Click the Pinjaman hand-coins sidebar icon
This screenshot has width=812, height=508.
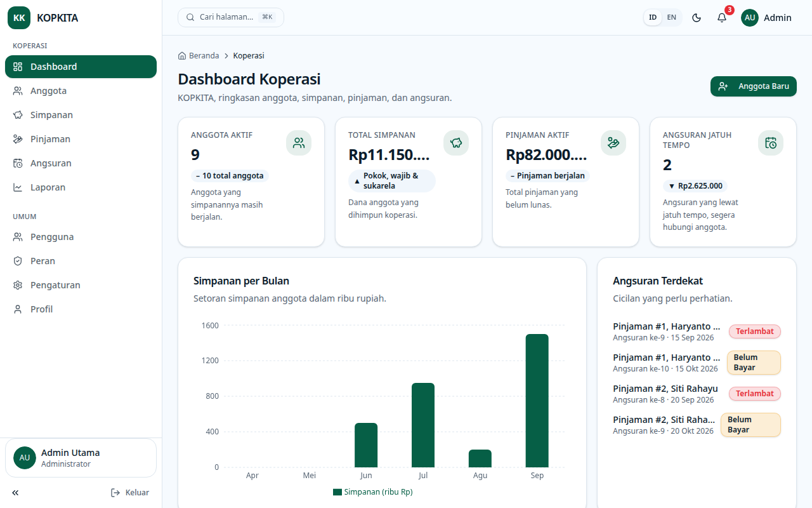pos(18,139)
